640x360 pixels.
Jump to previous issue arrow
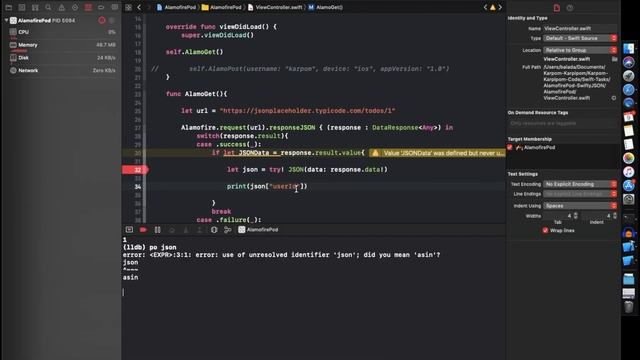[485, 7]
